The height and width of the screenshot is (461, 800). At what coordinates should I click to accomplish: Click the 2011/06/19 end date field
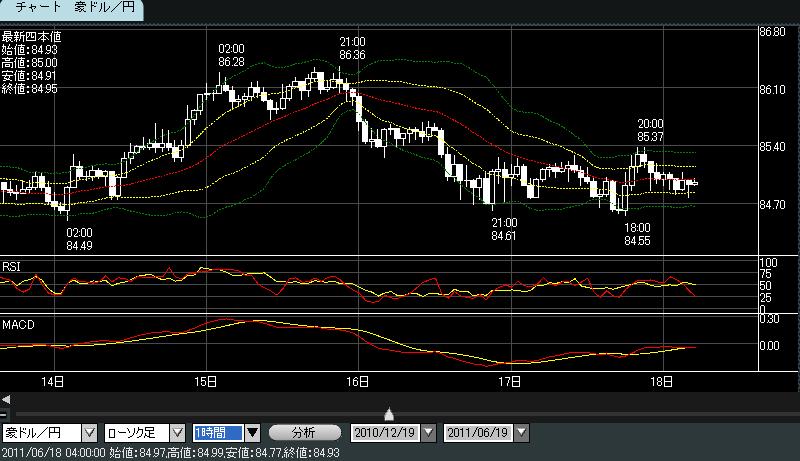coord(478,432)
